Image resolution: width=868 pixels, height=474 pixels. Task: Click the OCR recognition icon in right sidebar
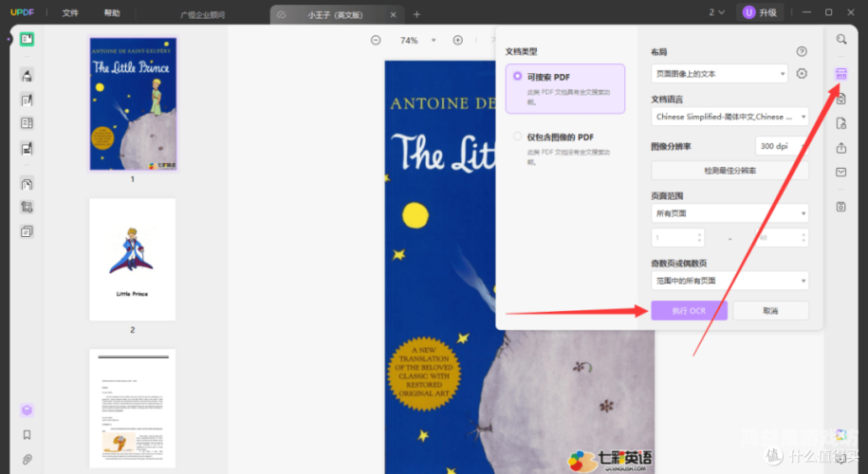pyautogui.click(x=840, y=74)
